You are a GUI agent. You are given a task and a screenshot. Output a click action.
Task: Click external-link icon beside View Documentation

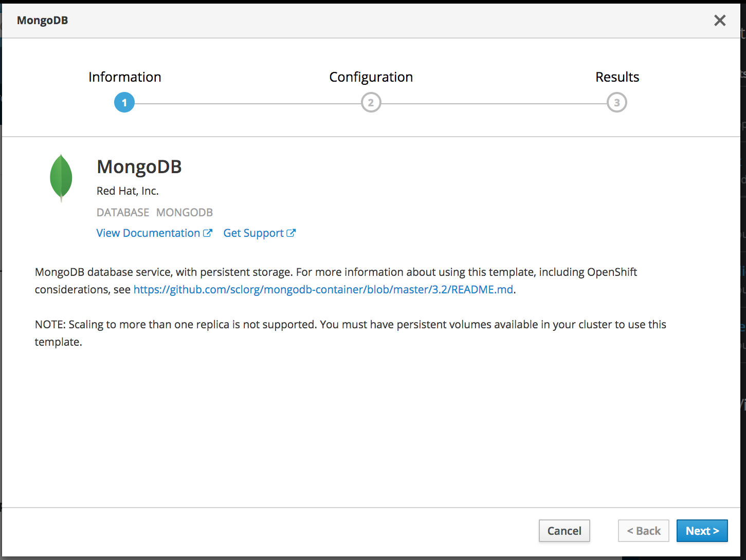point(208,233)
